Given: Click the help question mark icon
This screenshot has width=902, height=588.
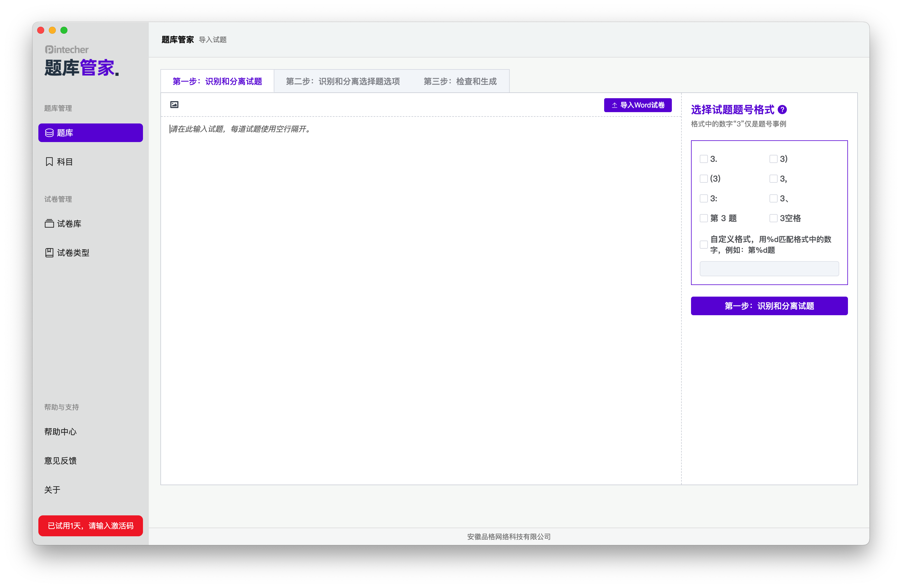Looking at the screenshot, I should tap(782, 110).
